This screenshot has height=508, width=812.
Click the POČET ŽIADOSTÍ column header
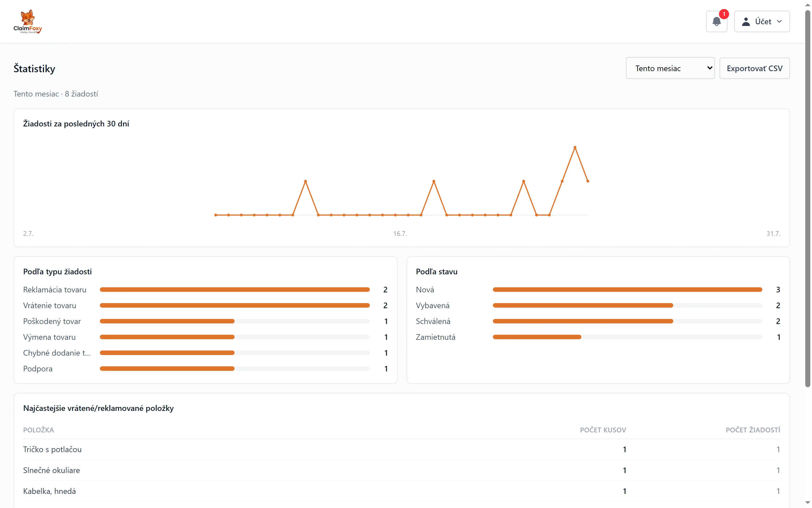(x=753, y=430)
